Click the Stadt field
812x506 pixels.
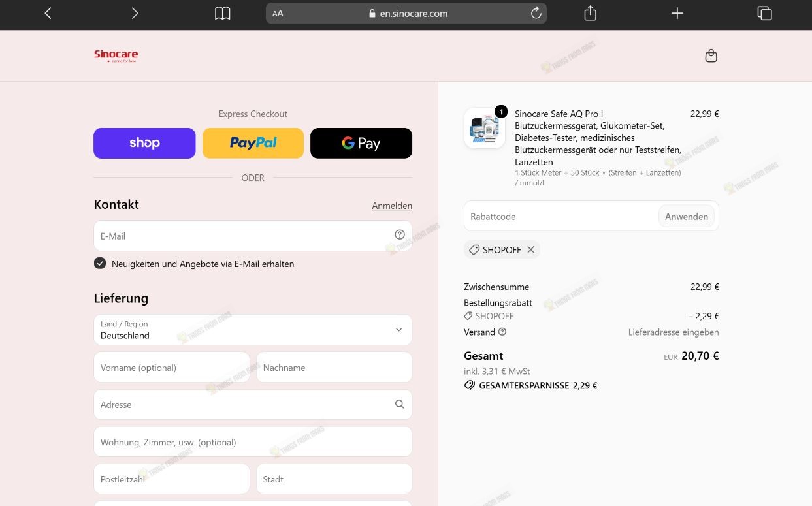(x=334, y=479)
